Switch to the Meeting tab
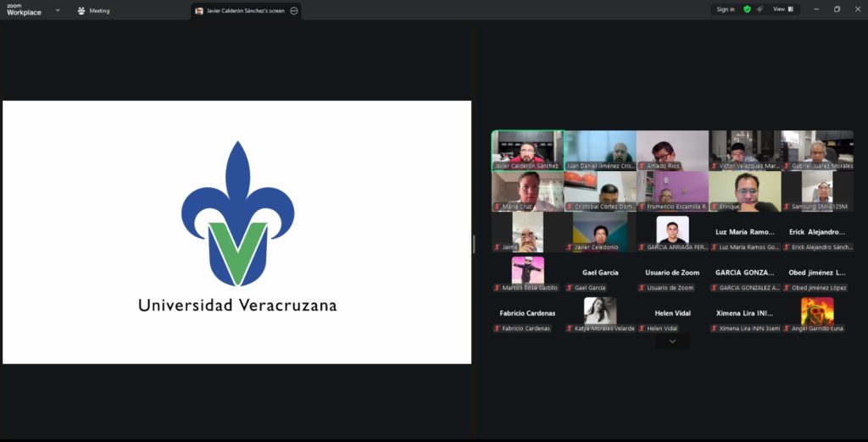The image size is (868, 442). point(93,11)
